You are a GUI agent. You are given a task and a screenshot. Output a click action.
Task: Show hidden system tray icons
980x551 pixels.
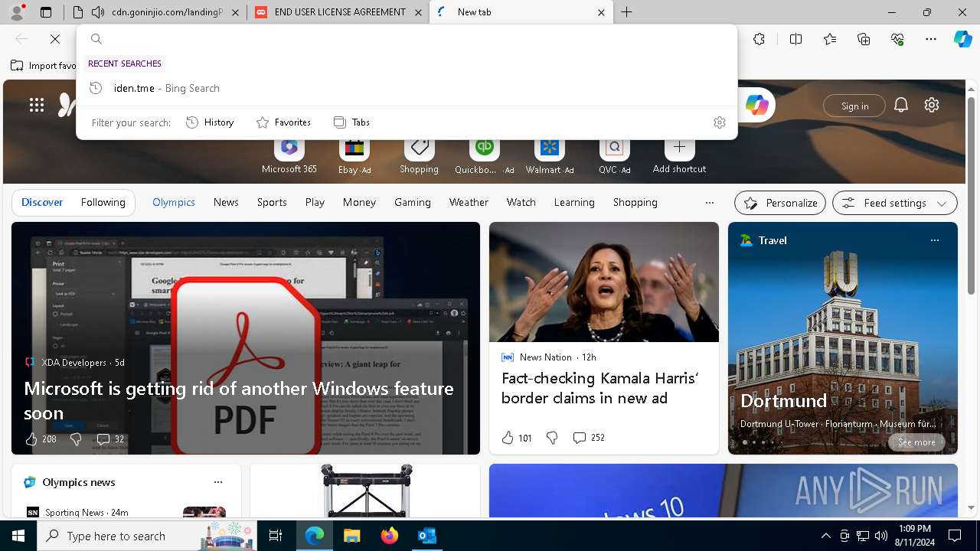(x=825, y=536)
